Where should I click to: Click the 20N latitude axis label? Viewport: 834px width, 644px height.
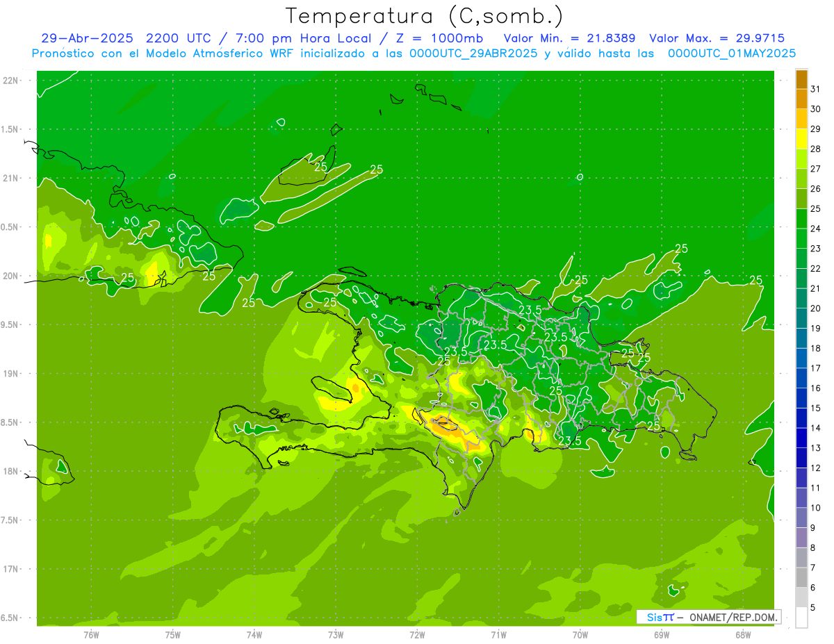[x=11, y=276]
